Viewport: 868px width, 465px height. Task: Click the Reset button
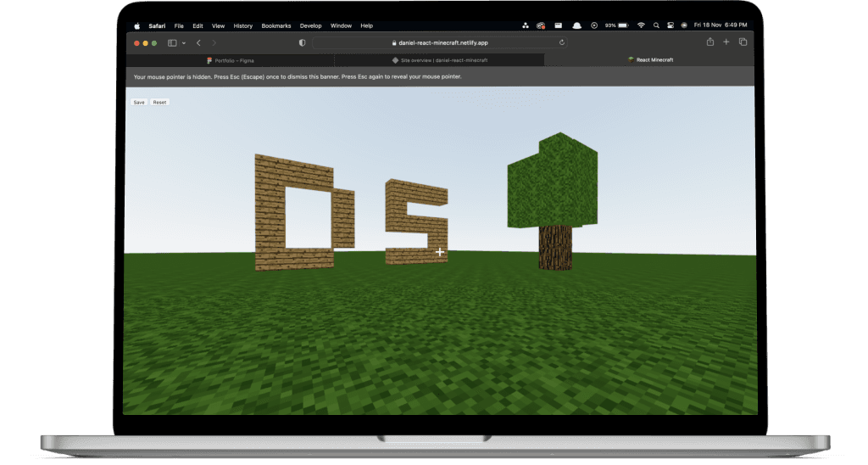(159, 102)
